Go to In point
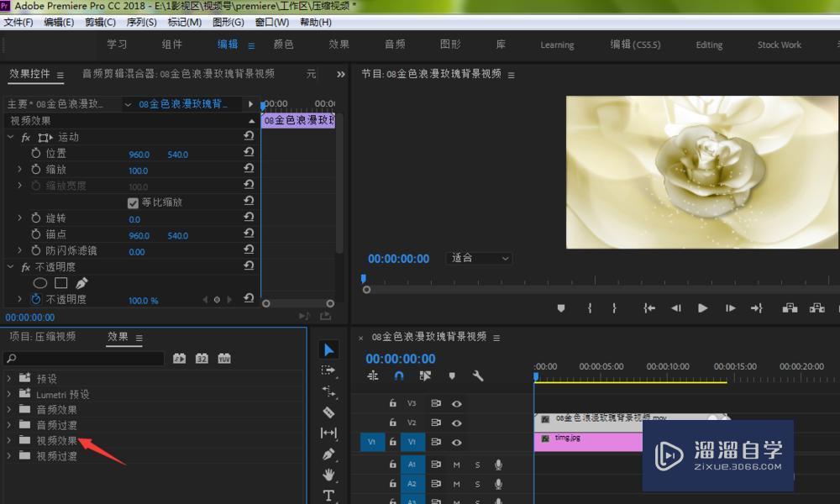Image resolution: width=840 pixels, height=504 pixels. click(649, 308)
